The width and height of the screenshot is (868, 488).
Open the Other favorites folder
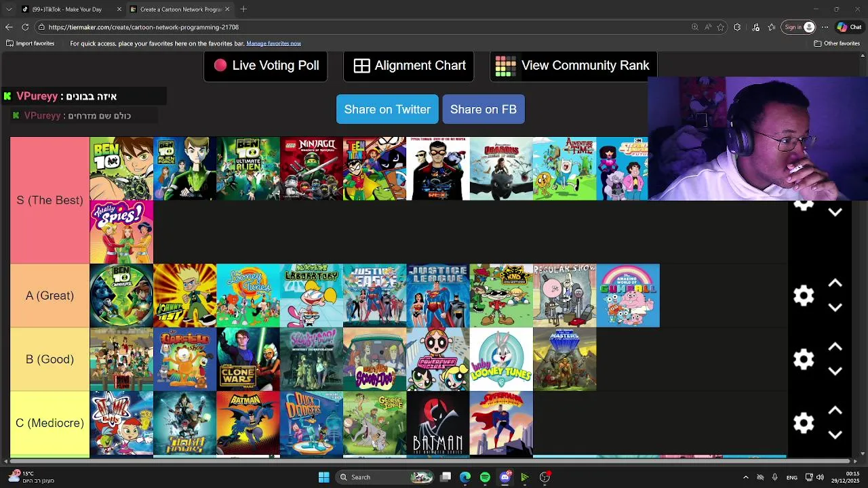(x=837, y=43)
